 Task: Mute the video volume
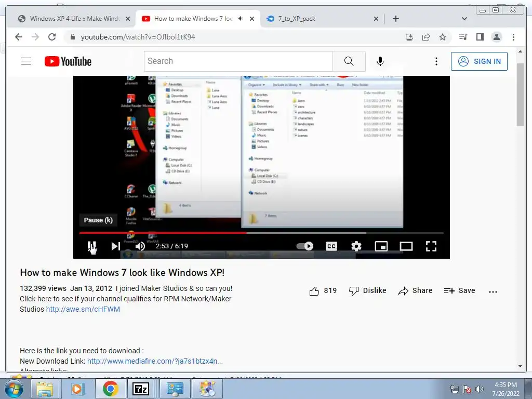point(140,246)
